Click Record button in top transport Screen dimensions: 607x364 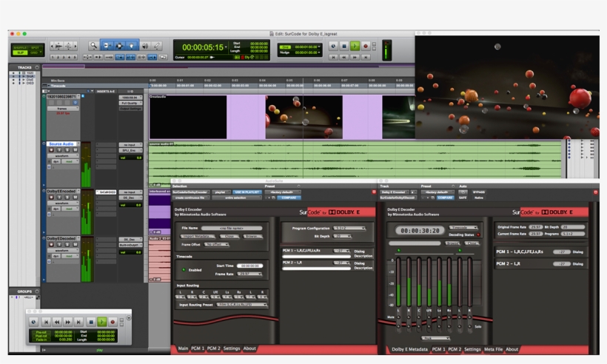[366, 46]
